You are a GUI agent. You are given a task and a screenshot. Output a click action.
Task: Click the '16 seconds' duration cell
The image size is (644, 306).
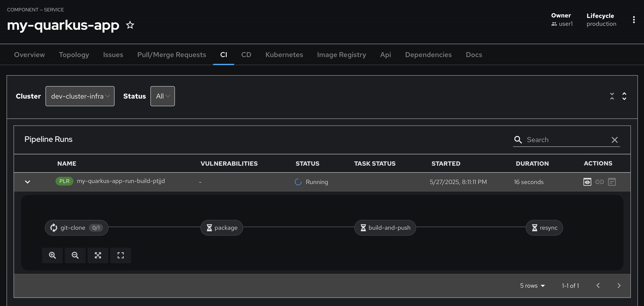click(529, 182)
